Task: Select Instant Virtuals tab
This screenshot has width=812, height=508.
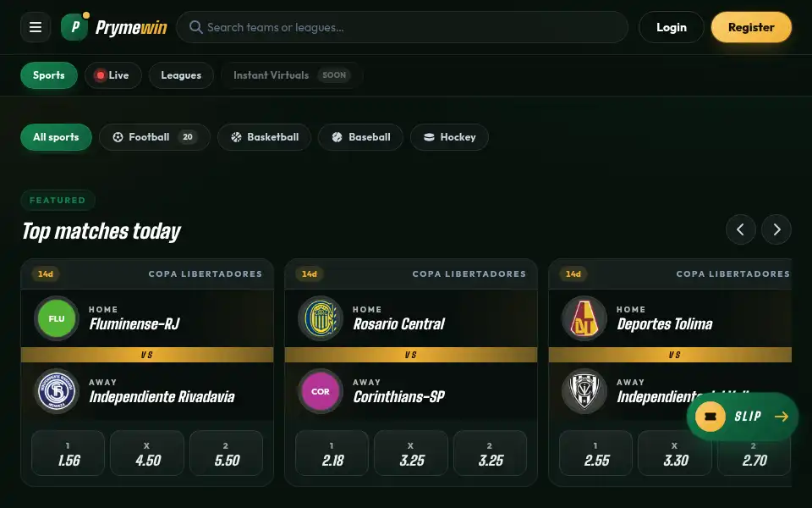Action: pyautogui.click(x=291, y=75)
